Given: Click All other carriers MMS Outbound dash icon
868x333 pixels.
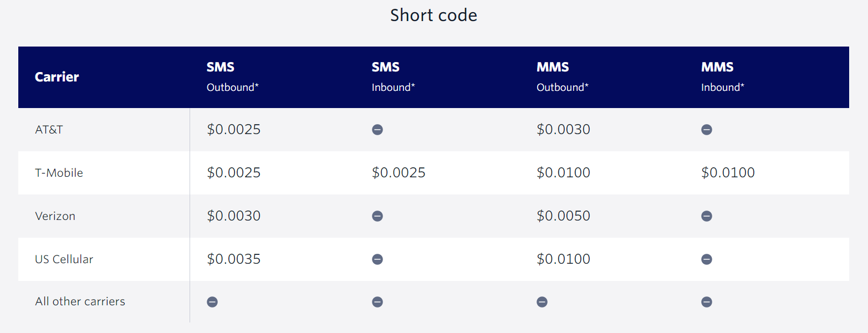Looking at the screenshot, I should tap(542, 302).
